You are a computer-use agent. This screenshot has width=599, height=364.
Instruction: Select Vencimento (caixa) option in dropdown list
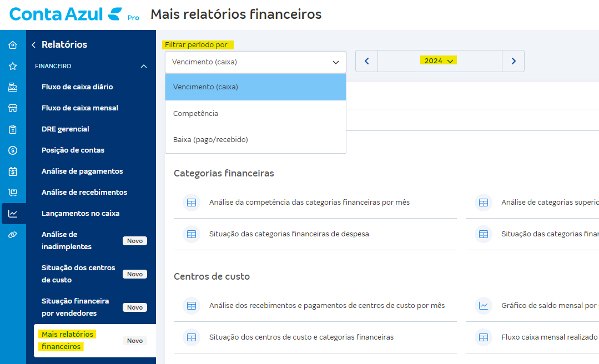coord(255,87)
